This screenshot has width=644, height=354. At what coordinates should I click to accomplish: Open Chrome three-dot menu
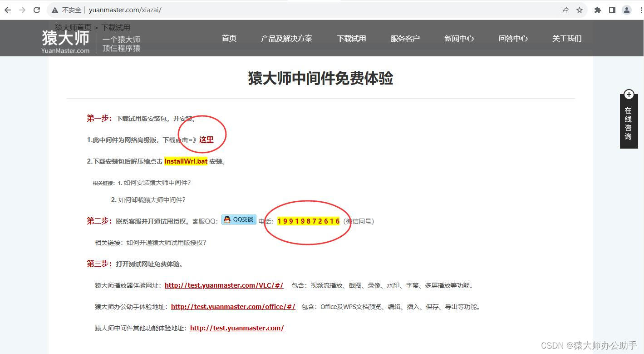point(640,10)
